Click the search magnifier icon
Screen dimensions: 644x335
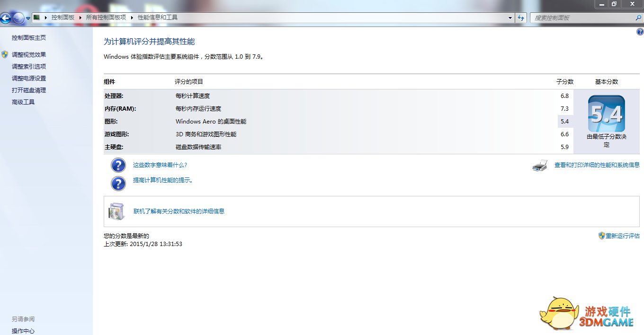tap(638, 18)
